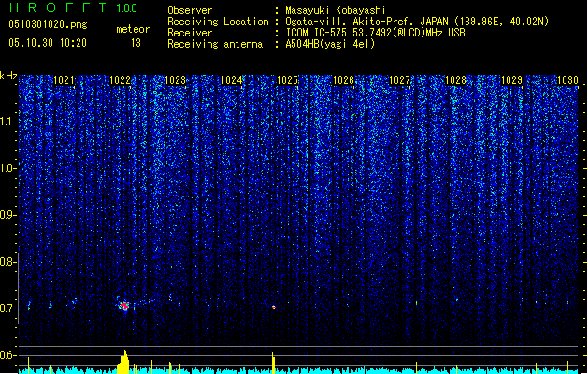The image size is (588, 374).
Task: Click the A504HB(yagi 4el) antenna text
Action: (330, 44)
